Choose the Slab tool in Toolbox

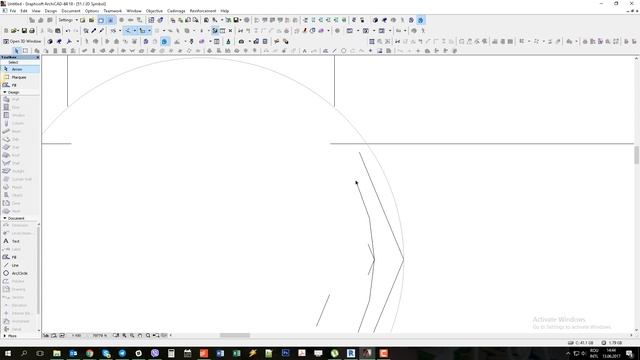20,139
